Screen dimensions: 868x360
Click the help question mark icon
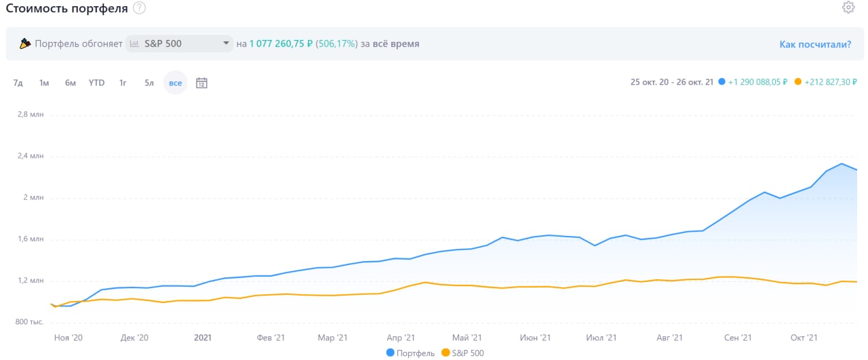coord(139,8)
